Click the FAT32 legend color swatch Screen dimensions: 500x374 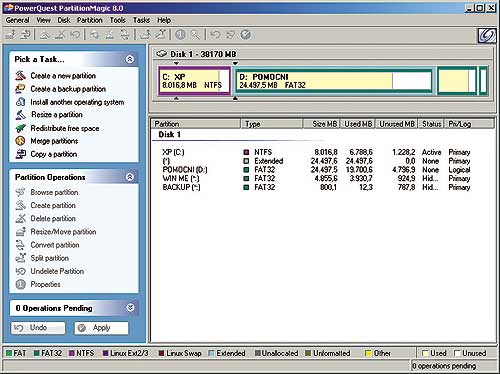point(37,353)
